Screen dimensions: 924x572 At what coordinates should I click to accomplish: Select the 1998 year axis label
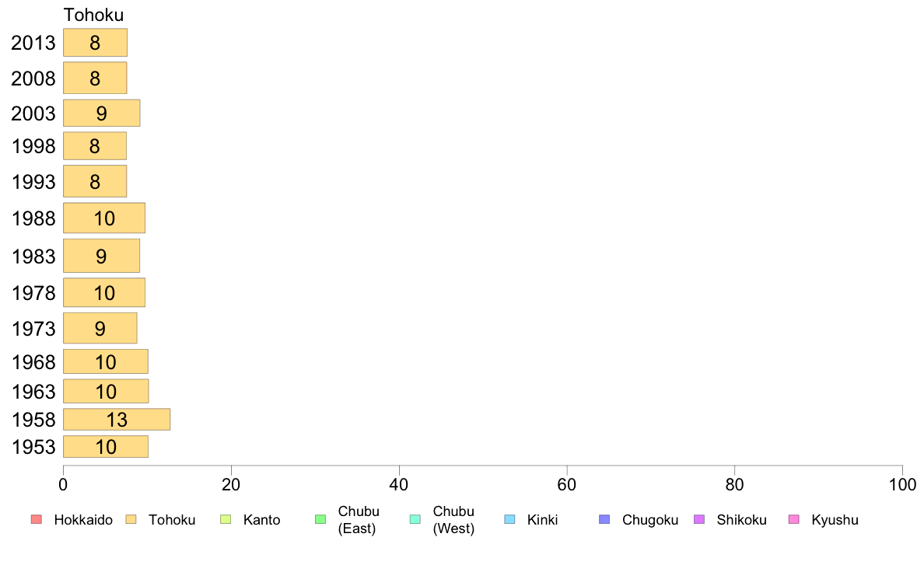pyautogui.click(x=33, y=146)
